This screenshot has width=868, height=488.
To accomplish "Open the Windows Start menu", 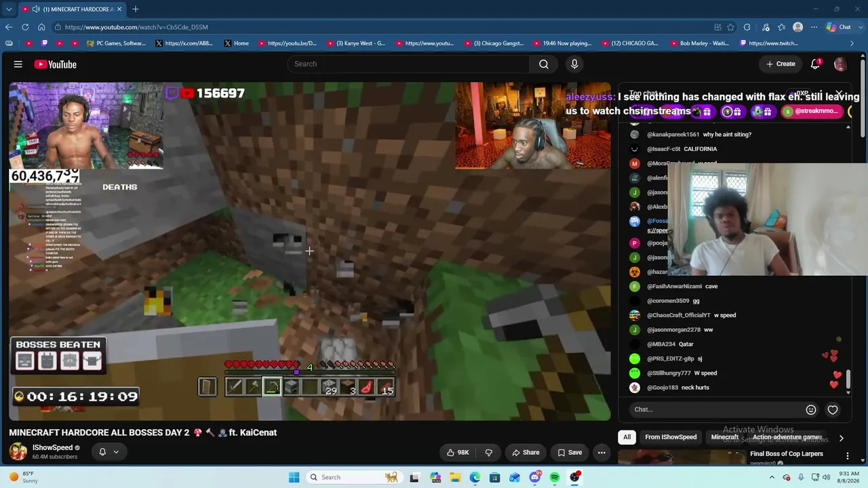I will [x=294, y=477].
